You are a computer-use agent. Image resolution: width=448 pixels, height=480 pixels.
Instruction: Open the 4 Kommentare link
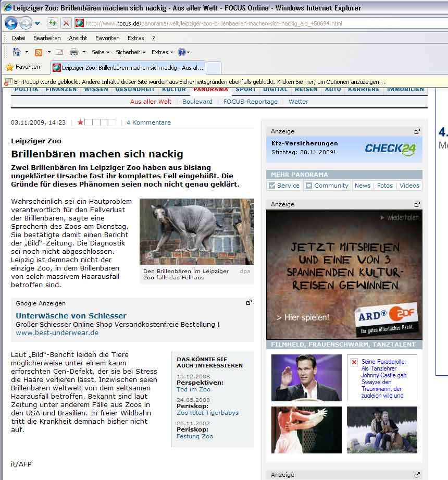pos(148,122)
